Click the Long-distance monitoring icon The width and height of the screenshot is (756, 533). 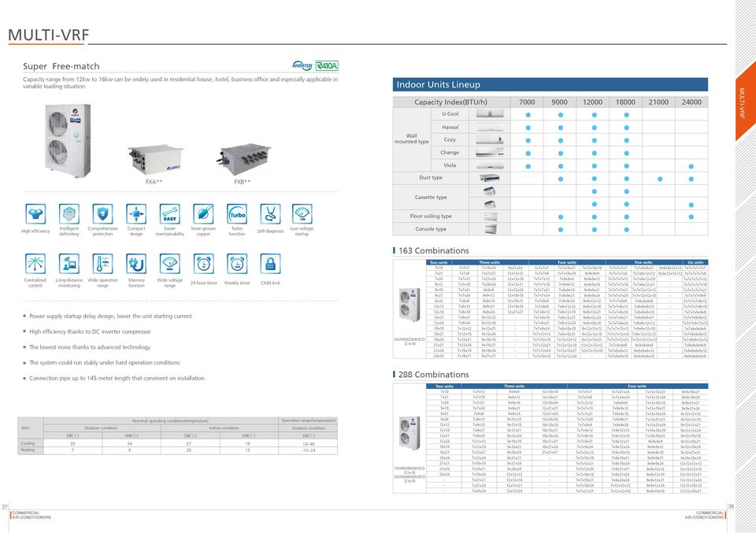click(x=69, y=264)
